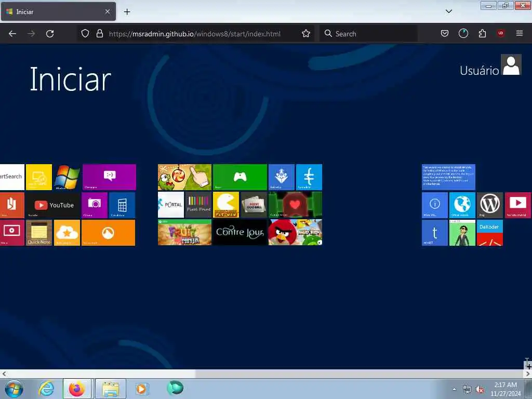This screenshot has height=399, width=532.
Task: Click the Search box
Action: [x=368, y=34]
